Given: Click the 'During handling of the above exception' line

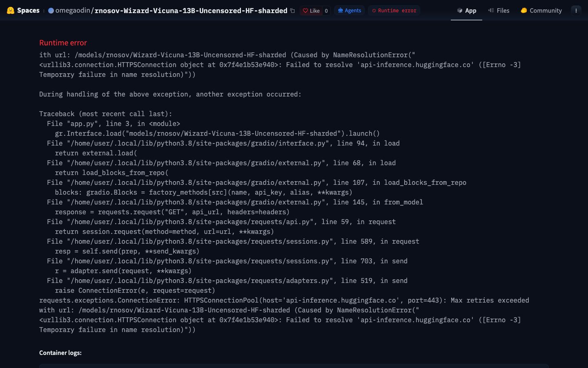Looking at the screenshot, I should coord(170,94).
